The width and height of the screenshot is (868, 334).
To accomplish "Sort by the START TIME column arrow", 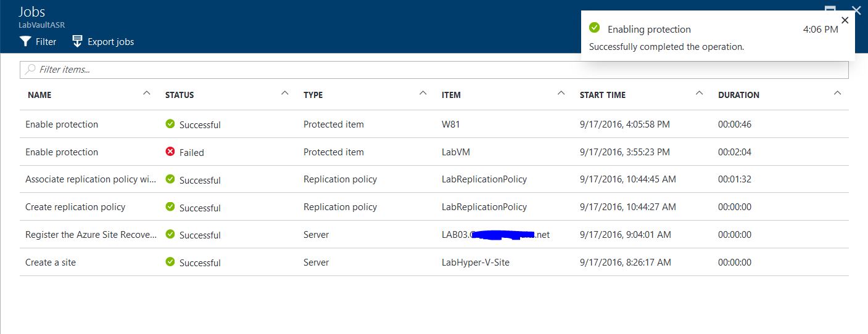I will pos(699,93).
